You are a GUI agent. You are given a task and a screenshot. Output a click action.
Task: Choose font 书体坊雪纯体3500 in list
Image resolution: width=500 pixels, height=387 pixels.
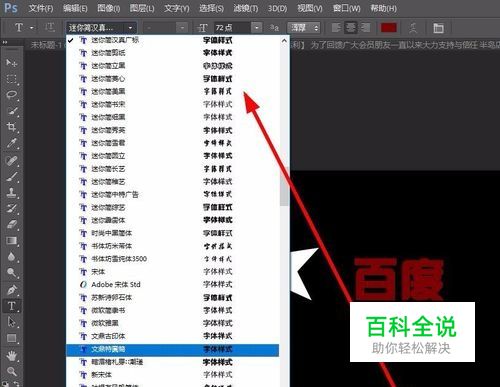tap(173, 259)
